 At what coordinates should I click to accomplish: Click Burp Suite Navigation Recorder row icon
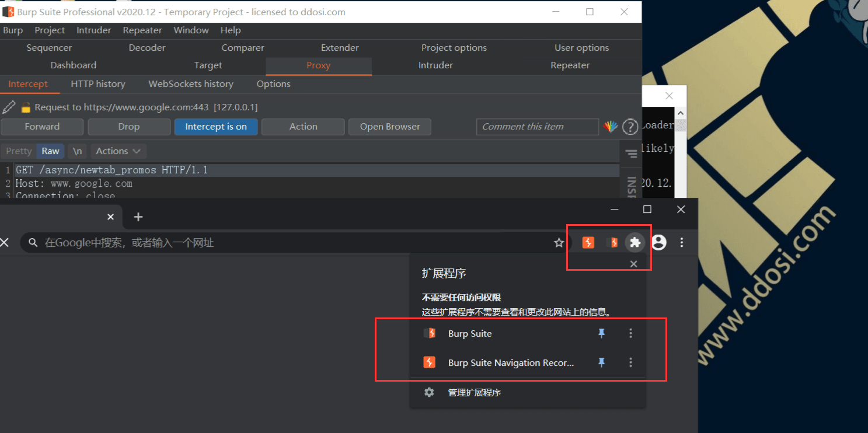[x=430, y=362]
